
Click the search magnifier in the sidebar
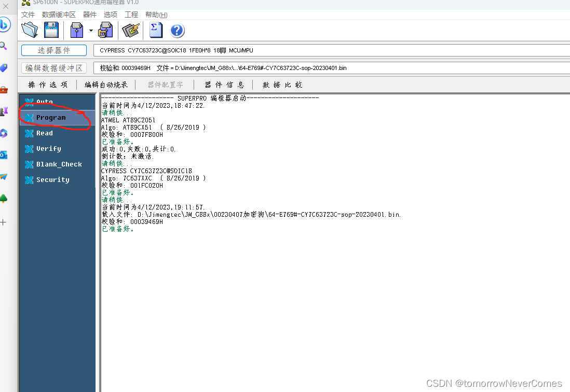coord(3,46)
